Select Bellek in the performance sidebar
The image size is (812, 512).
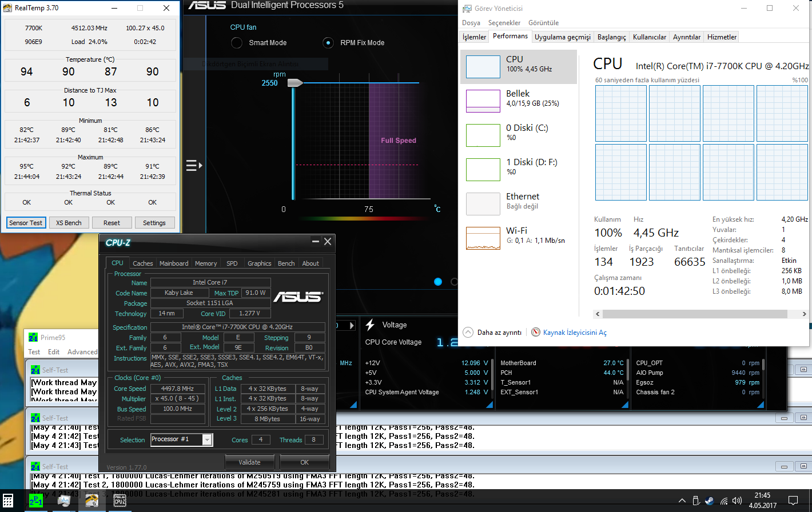coord(519,101)
